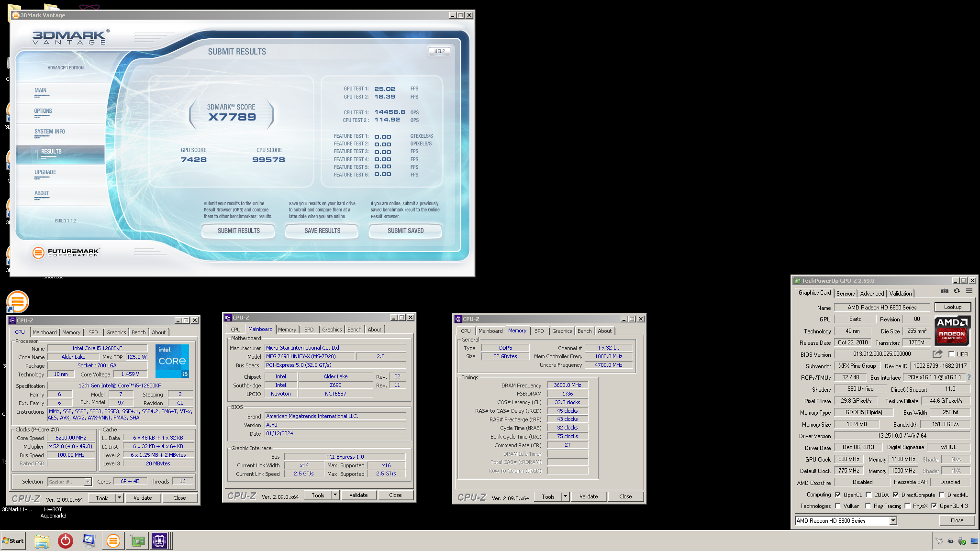Click Validate in Memory CPU-Z window
The width and height of the screenshot is (980, 551).
[589, 496]
